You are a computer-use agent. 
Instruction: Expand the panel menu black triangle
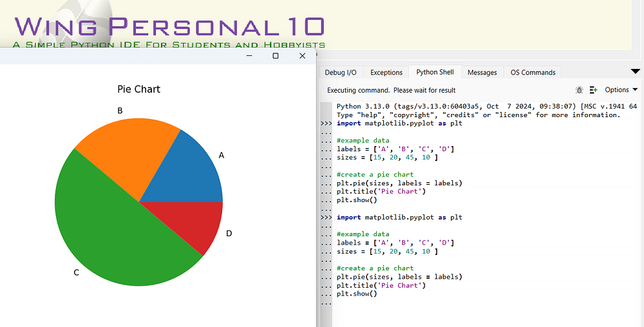click(635, 71)
